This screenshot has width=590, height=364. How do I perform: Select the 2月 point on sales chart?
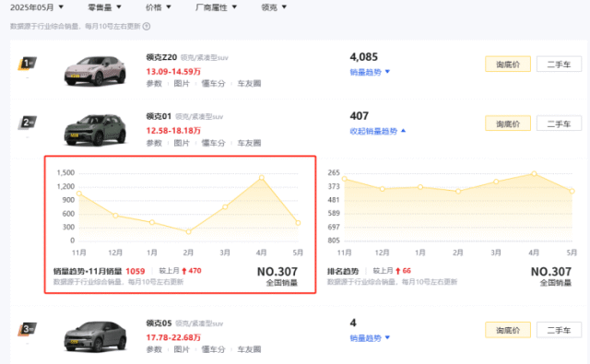point(188,231)
